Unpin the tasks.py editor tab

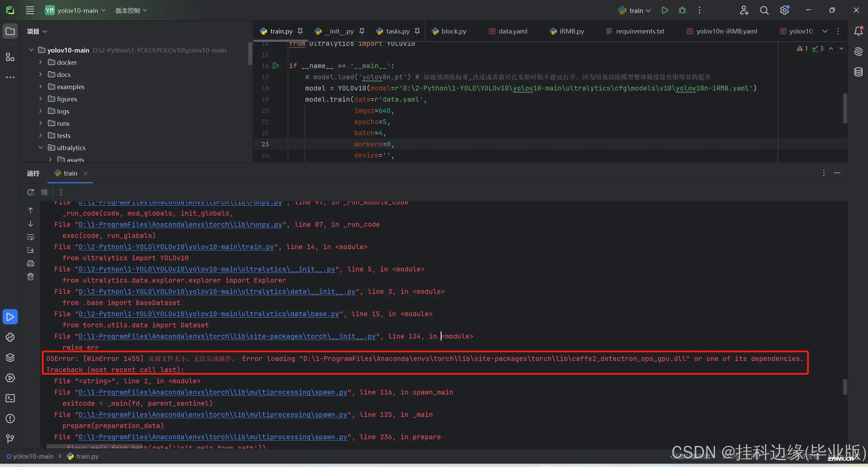click(x=417, y=31)
